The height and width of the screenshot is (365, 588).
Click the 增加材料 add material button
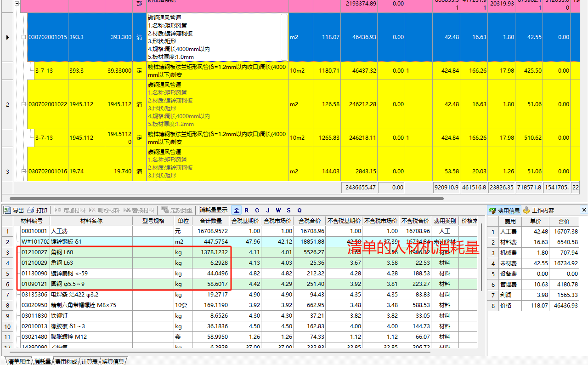tap(70, 210)
